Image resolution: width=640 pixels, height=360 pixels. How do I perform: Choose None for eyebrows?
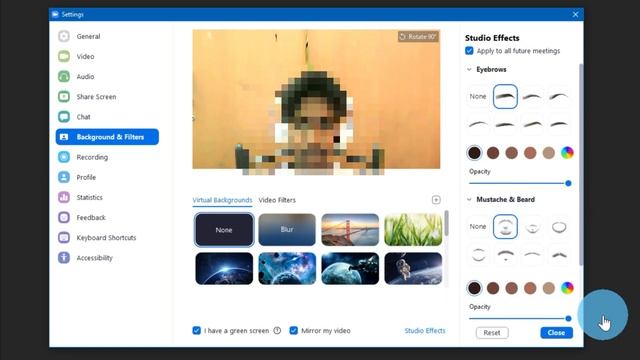tap(478, 97)
